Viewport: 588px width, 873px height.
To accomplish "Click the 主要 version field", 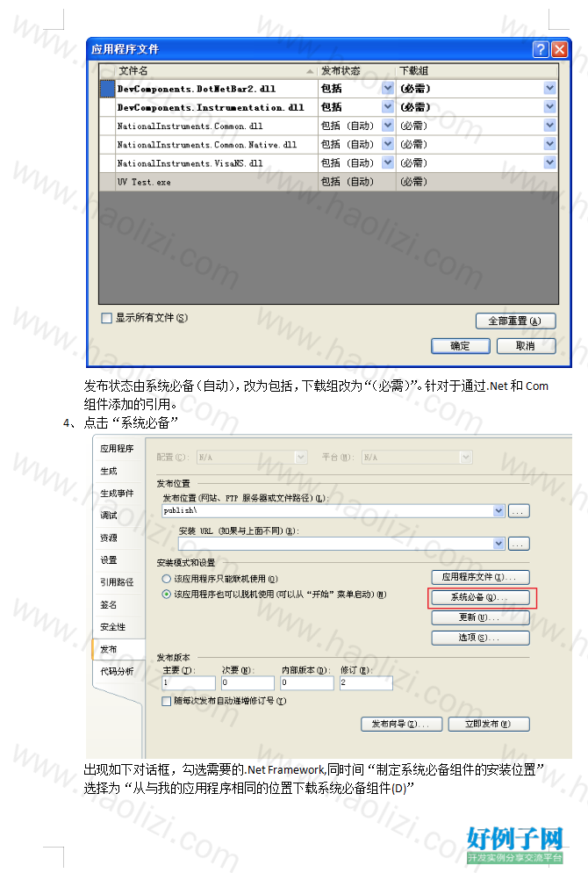I will coord(189,682).
